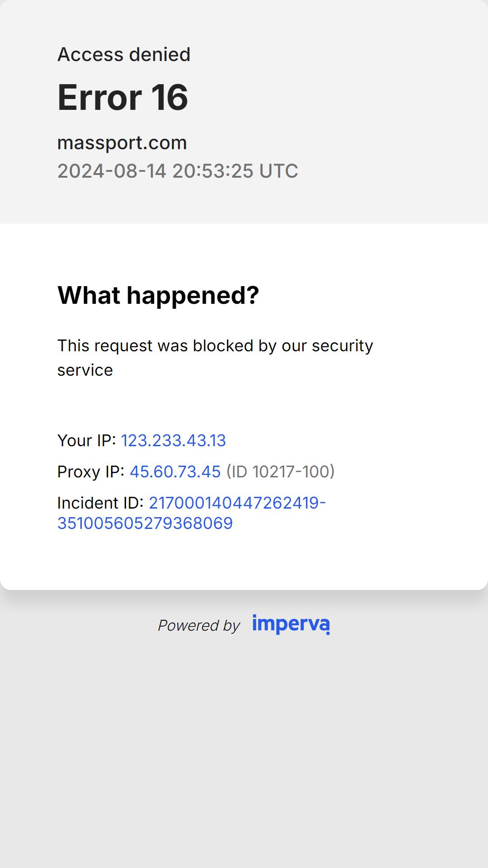This screenshot has width=488, height=868.
Task: Click the second line of the Incident ID
Action: (x=145, y=523)
